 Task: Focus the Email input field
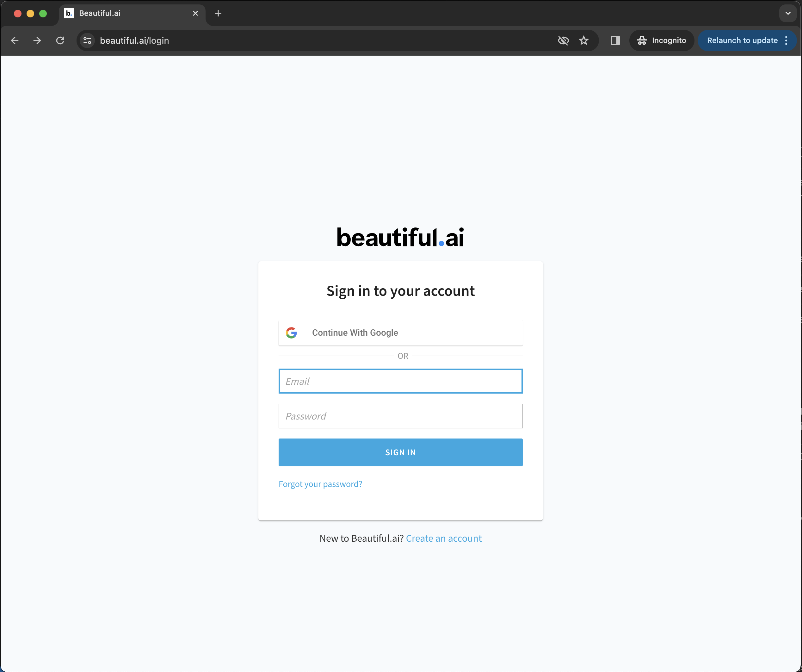coord(401,381)
